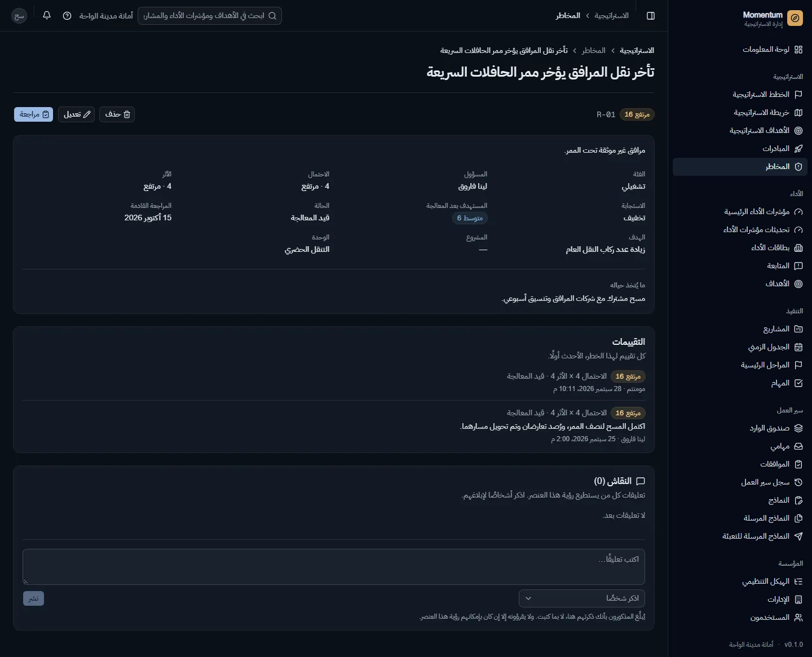Open لوحة المعلومات in the sidebar
The image size is (812, 657).
tap(740, 50)
